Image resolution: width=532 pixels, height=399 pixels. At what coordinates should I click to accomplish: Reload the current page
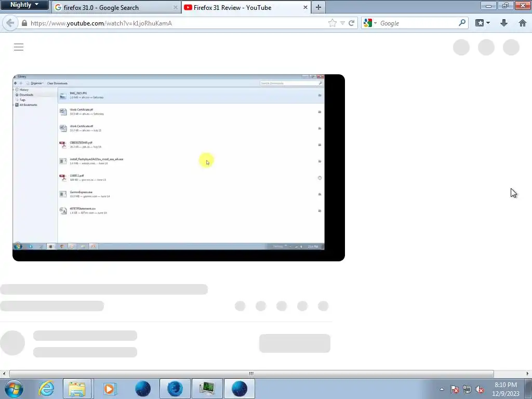tap(352, 23)
